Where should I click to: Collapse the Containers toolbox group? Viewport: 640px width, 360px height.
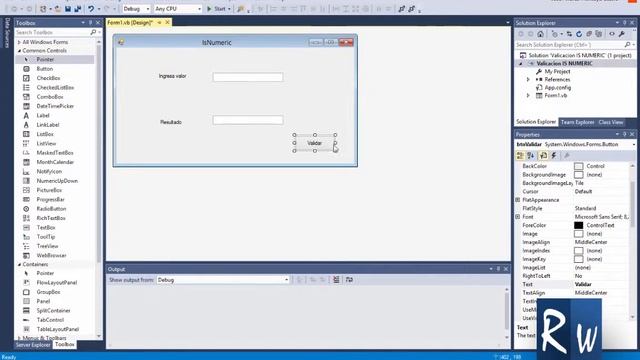(19, 264)
